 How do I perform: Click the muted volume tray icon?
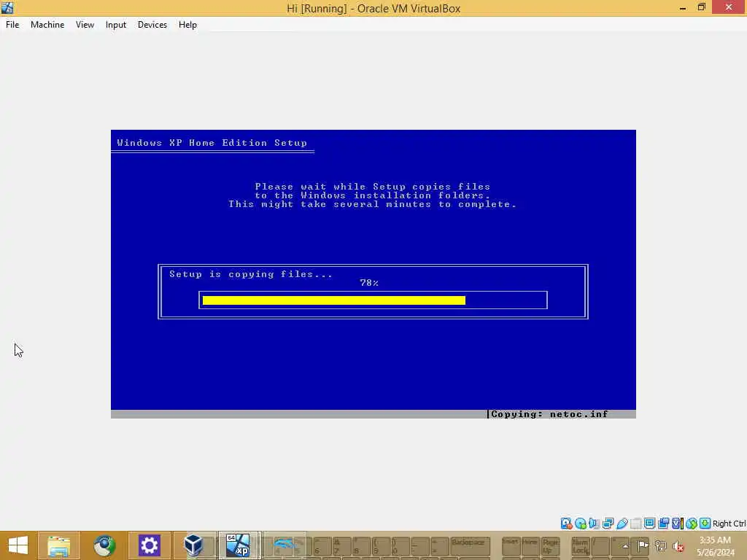point(678,545)
